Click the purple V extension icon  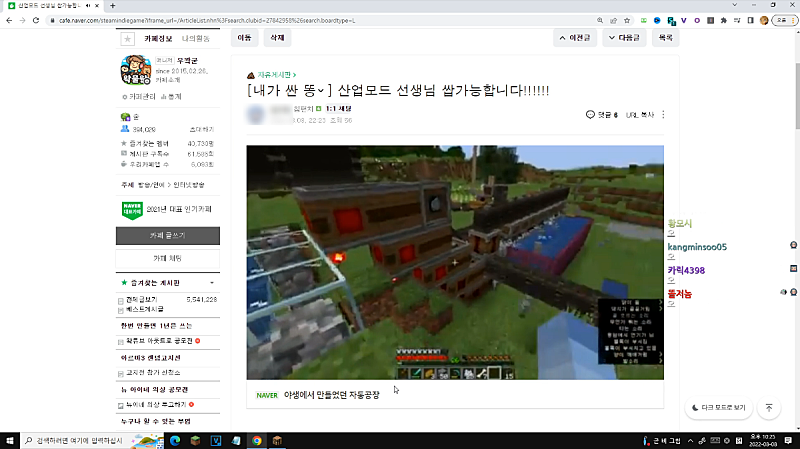click(684, 20)
